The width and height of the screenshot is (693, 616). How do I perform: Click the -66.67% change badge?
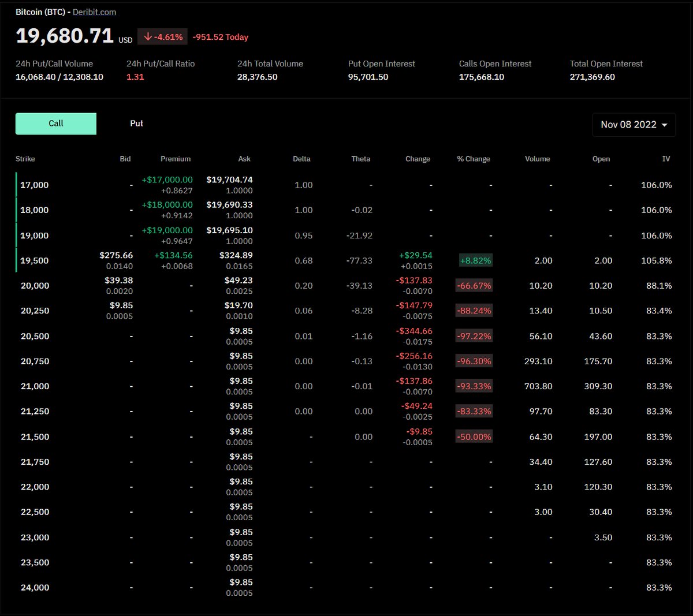tap(474, 286)
